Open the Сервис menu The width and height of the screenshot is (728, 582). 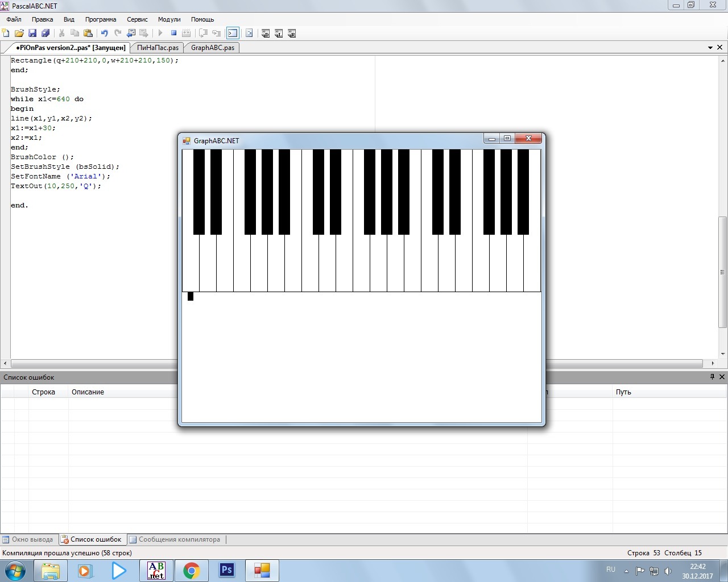(137, 19)
